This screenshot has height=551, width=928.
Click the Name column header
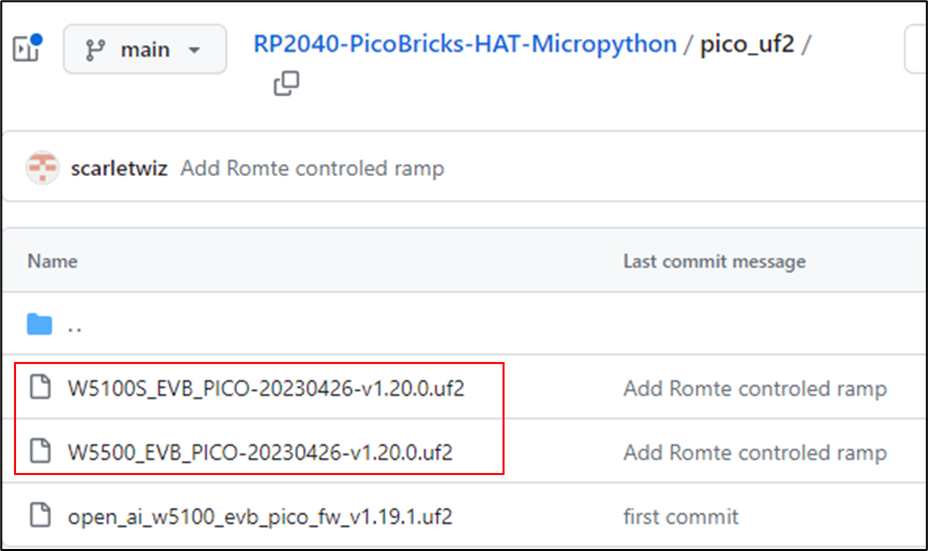tap(52, 261)
